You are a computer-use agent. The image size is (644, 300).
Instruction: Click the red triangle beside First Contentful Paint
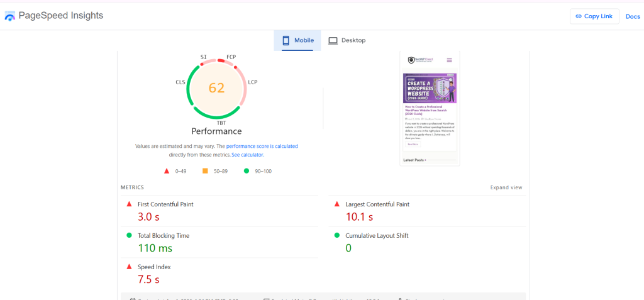pyautogui.click(x=129, y=204)
